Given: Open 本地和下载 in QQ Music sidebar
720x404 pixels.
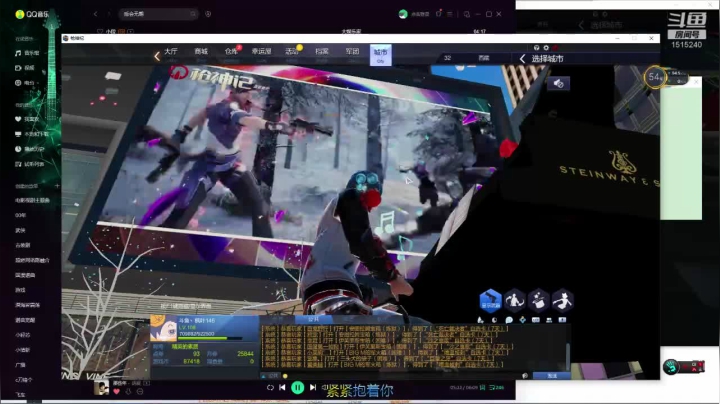Looking at the screenshot, I should coord(31,134).
